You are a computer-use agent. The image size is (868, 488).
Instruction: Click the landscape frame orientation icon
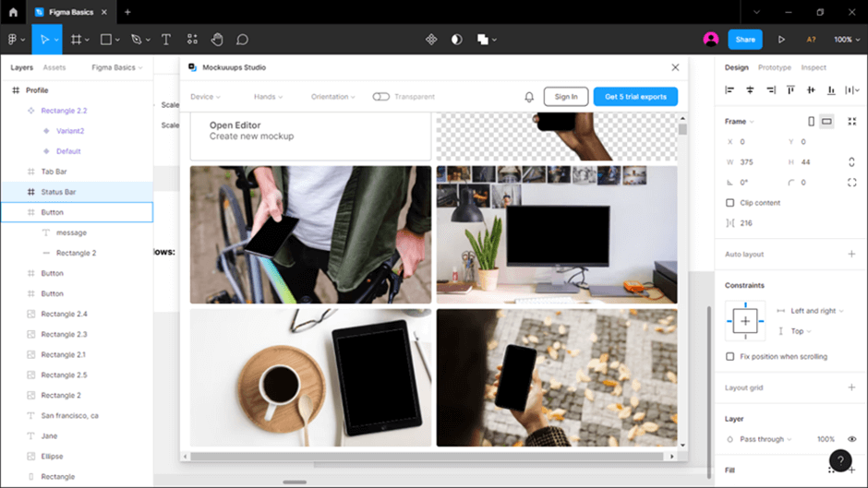coord(826,121)
